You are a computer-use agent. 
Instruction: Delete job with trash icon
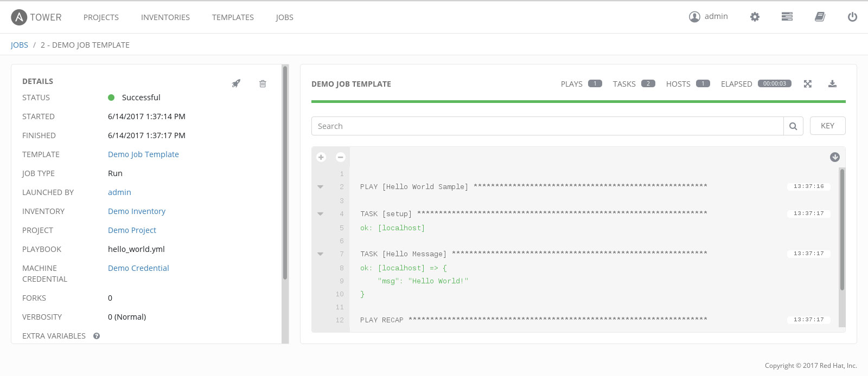(263, 83)
